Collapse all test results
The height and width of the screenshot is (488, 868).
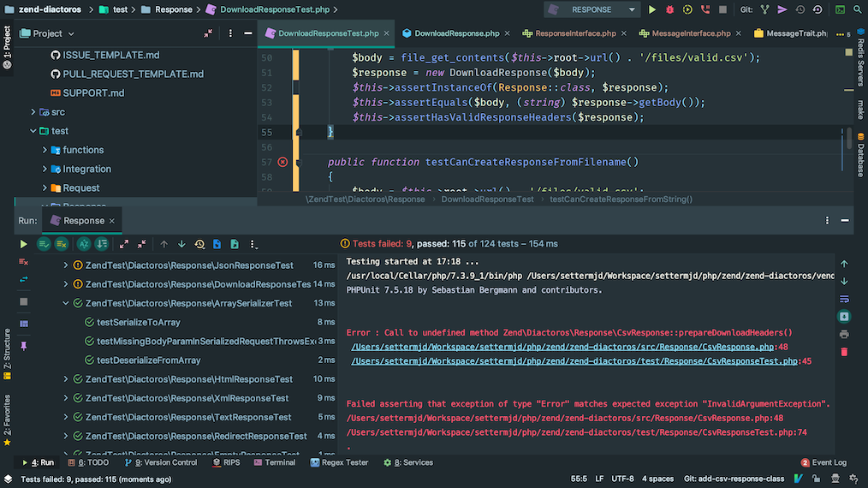point(142,244)
